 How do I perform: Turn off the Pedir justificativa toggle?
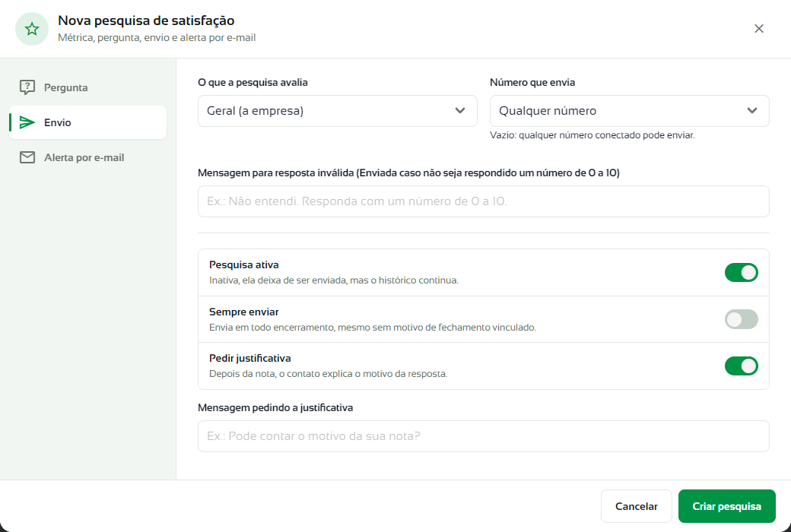coord(741,366)
